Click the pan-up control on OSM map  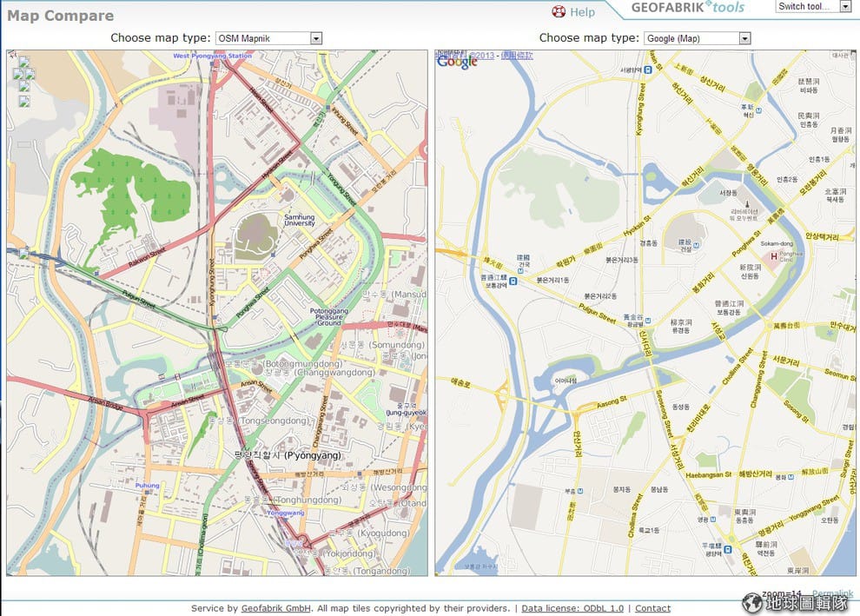coord(23,62)
